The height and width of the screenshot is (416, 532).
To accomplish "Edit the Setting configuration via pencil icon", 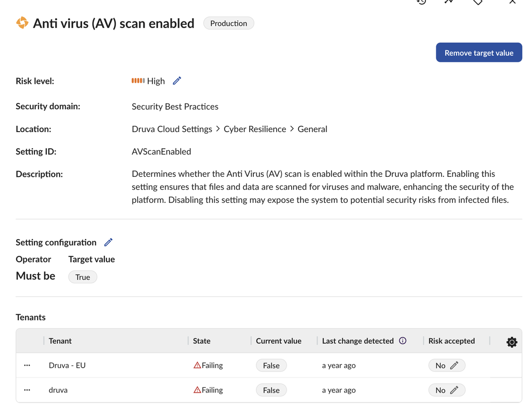I will point(108,242).
